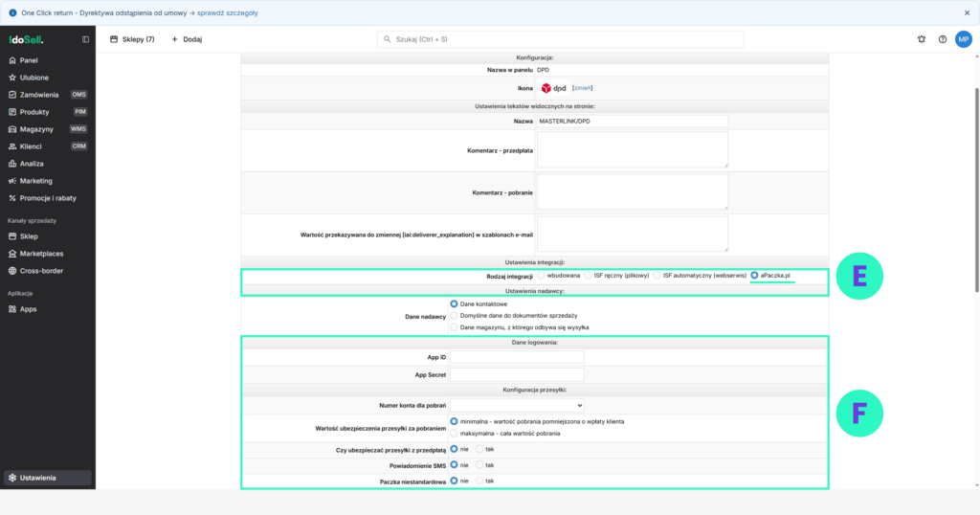Open Klienci menu item

click(x=48, y=146)
